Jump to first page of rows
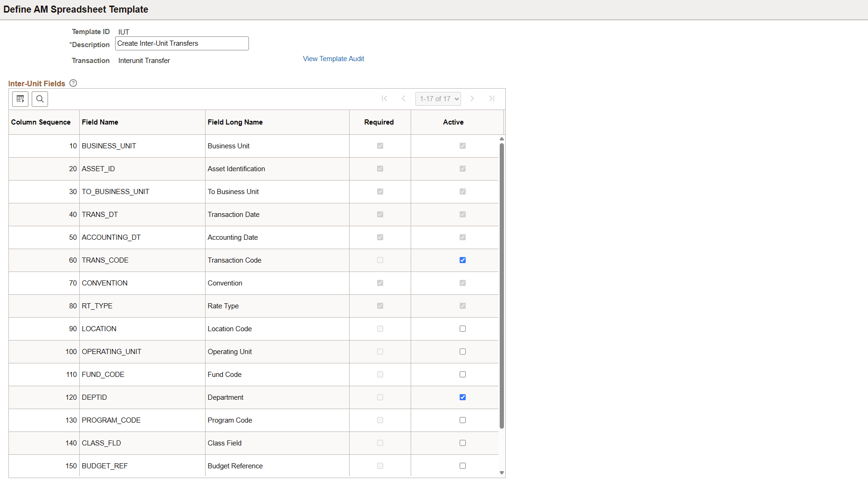This screenshot has height=480, width=868. pos(385,98)
